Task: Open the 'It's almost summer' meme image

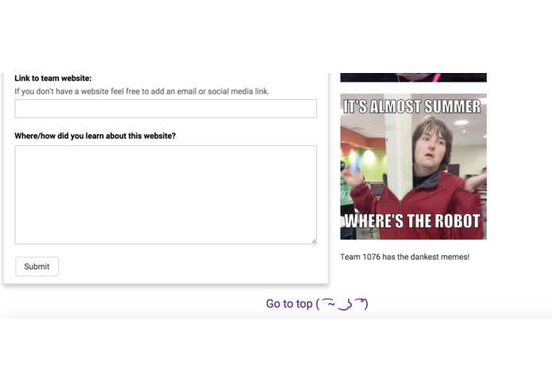Action: (413, 167)
